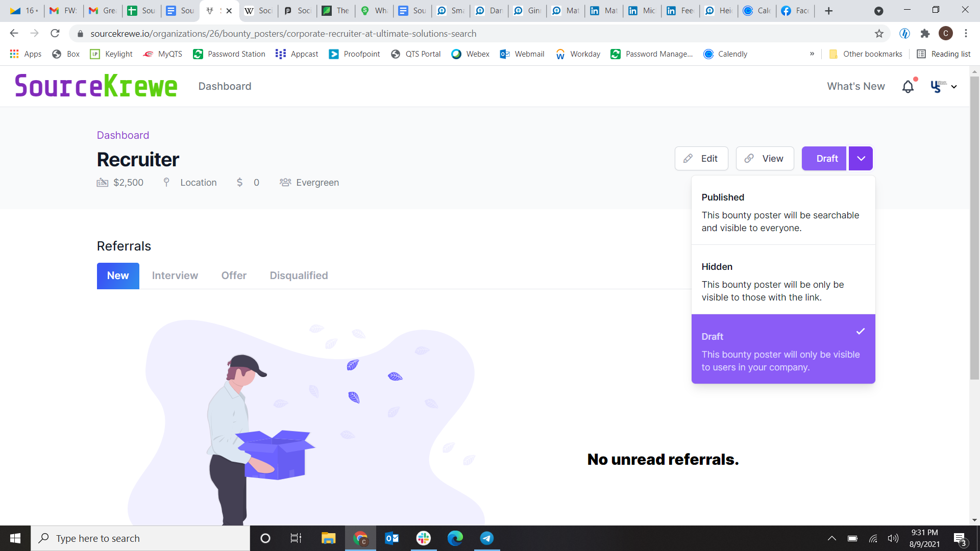This screenshot has height=551, width=980.
Task: Open Telegram from the taskbar
Action: click(486, 538)
